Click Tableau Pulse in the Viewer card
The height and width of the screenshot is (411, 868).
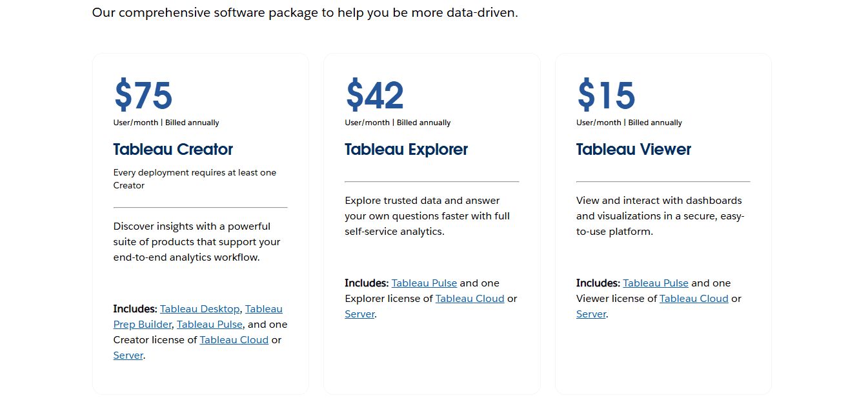click(656, 283)
